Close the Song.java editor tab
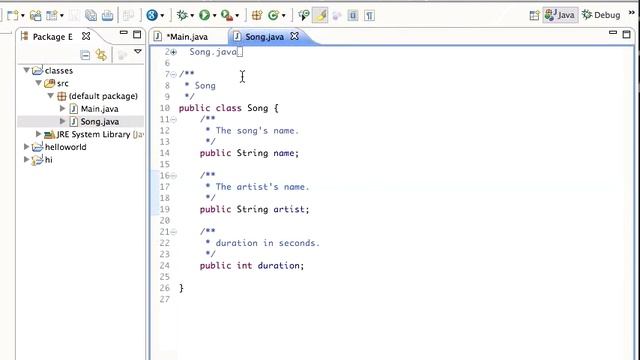 click(294, 36)
